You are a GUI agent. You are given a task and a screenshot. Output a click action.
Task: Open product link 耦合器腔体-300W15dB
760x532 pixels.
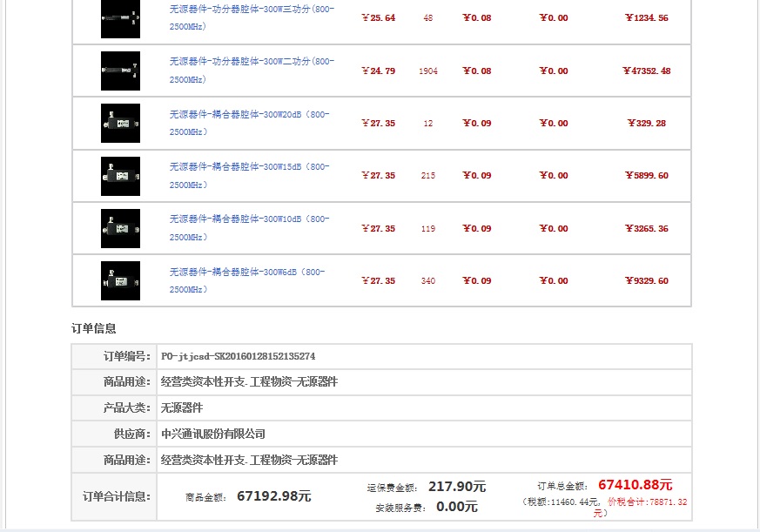coord(249,175)
